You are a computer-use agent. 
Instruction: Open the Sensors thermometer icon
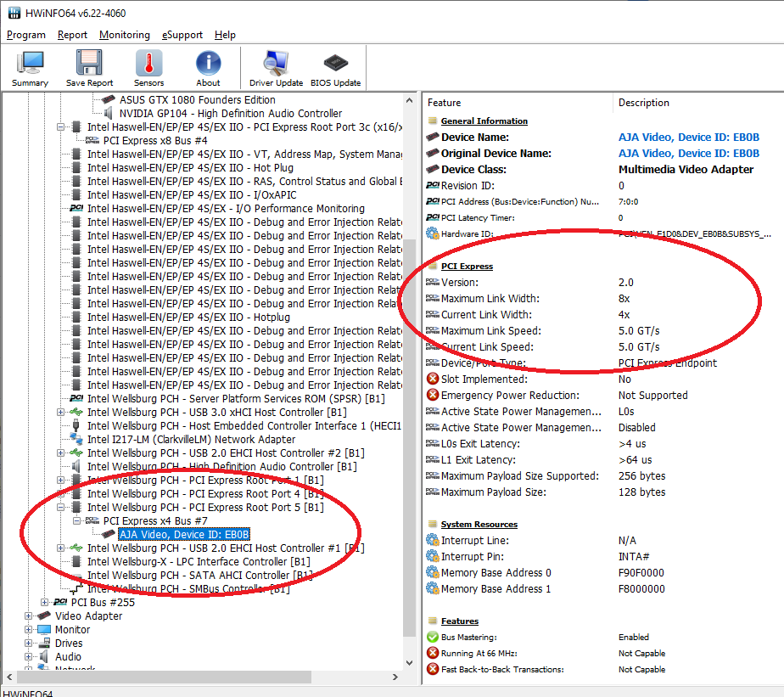click(148, 68)
